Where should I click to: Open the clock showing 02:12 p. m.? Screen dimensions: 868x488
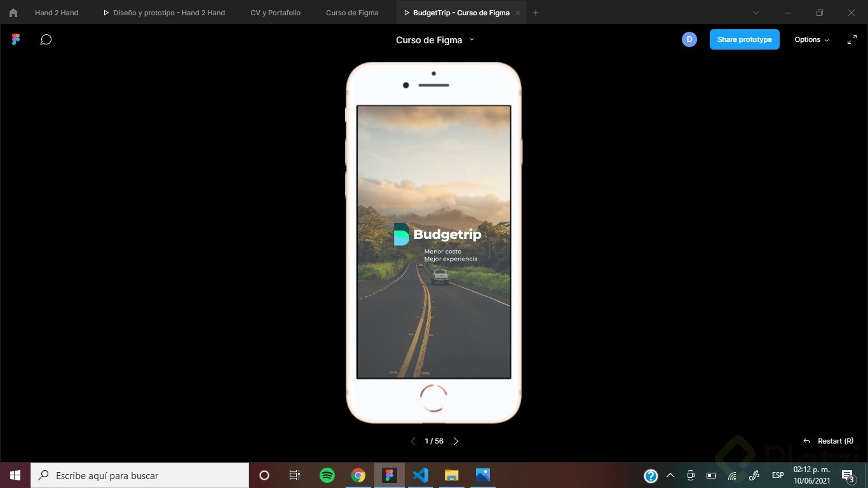pyautogui.click(x=811, y=475)
